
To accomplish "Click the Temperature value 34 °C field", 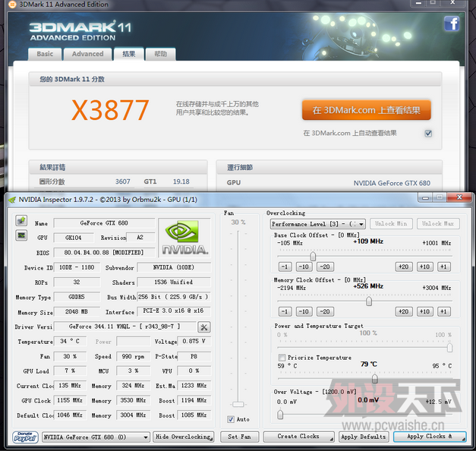I will pos(70,342).
